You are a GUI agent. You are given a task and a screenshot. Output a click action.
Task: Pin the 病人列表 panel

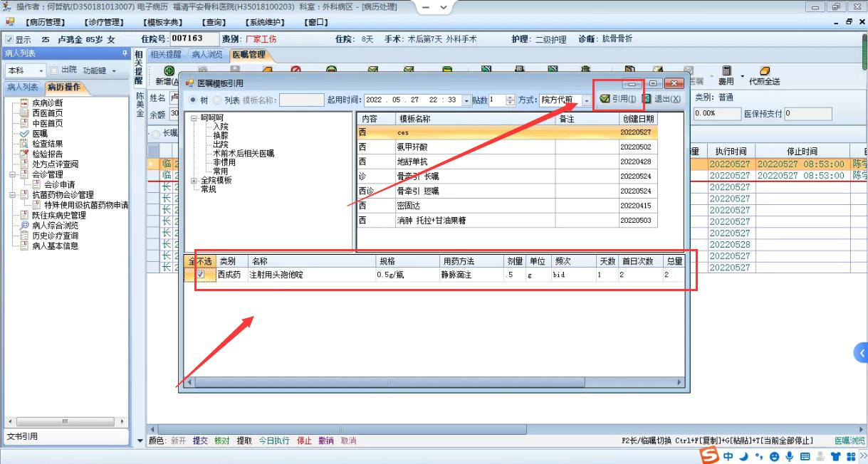[125, 53]
